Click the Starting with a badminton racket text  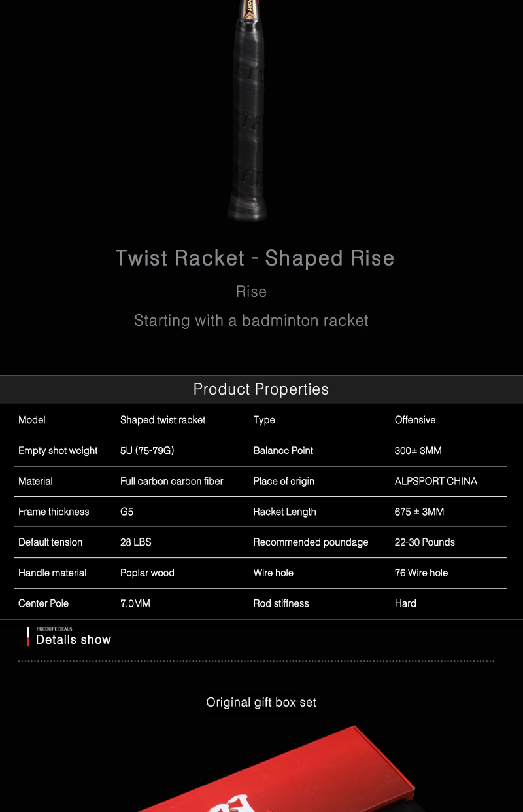(251, 321)
